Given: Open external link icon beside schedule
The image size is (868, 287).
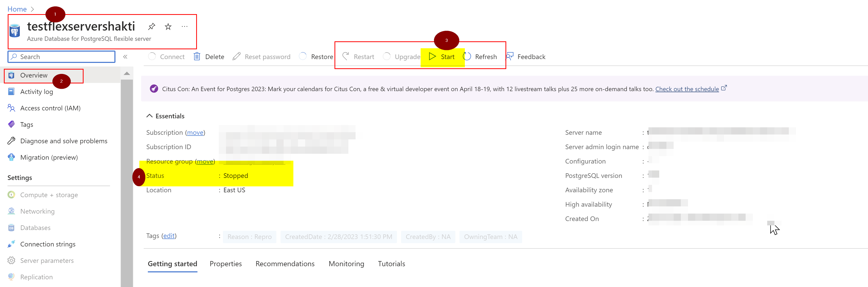Looking at the screenshot, I should click(x=724, y=88).
